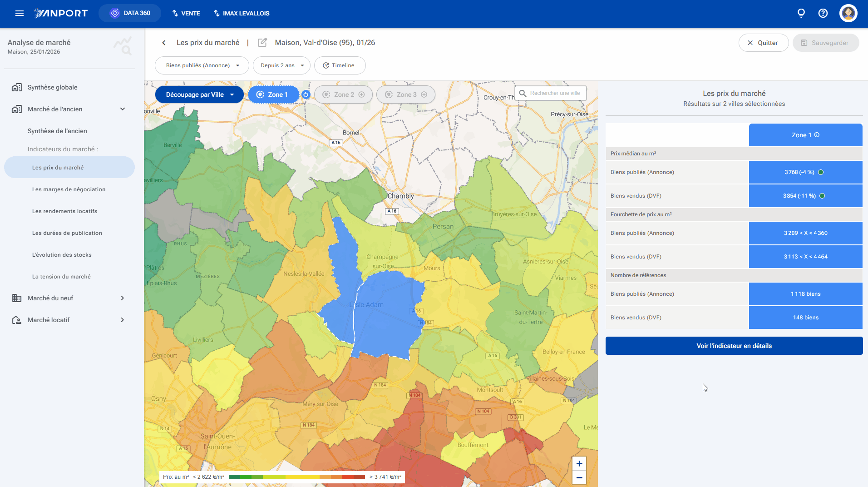Click the 3 113 < X < 4 464 range cell
This screenshot has width=868, height=487.
805,257
